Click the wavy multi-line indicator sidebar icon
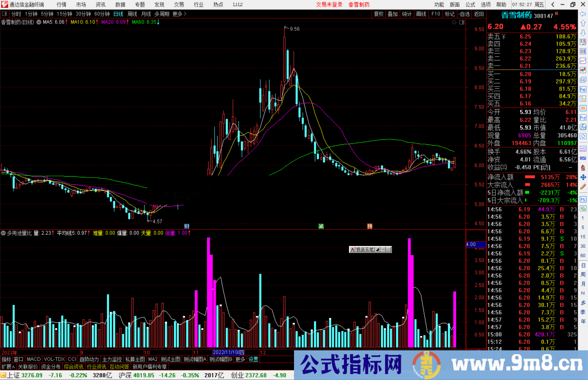The width and height of the screenshot is (588, 380). click(x=583, y=149)
